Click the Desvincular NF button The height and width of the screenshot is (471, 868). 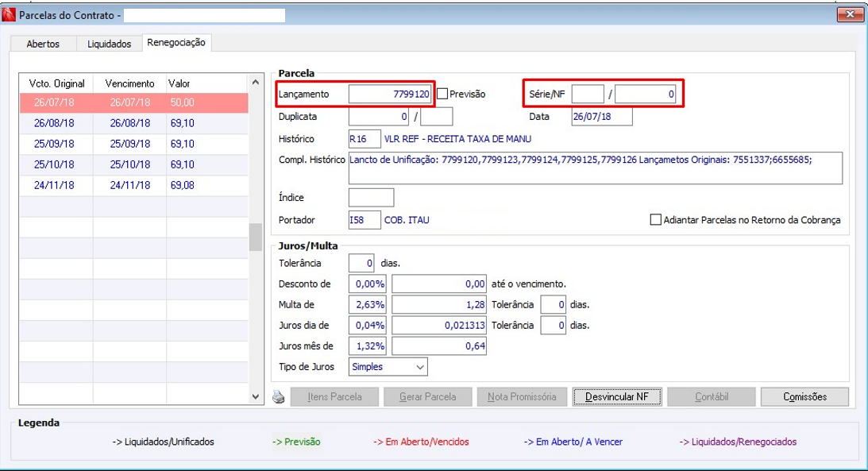pos(617,397)
